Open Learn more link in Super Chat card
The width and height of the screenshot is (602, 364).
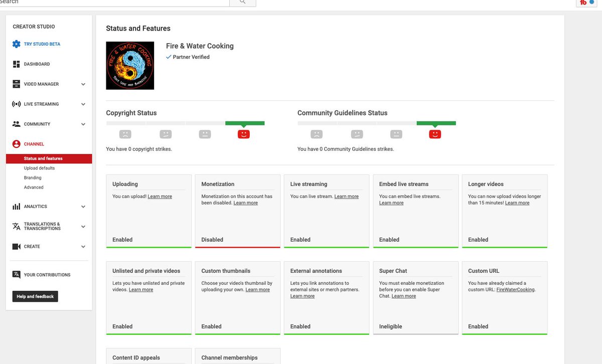[404, 296]
